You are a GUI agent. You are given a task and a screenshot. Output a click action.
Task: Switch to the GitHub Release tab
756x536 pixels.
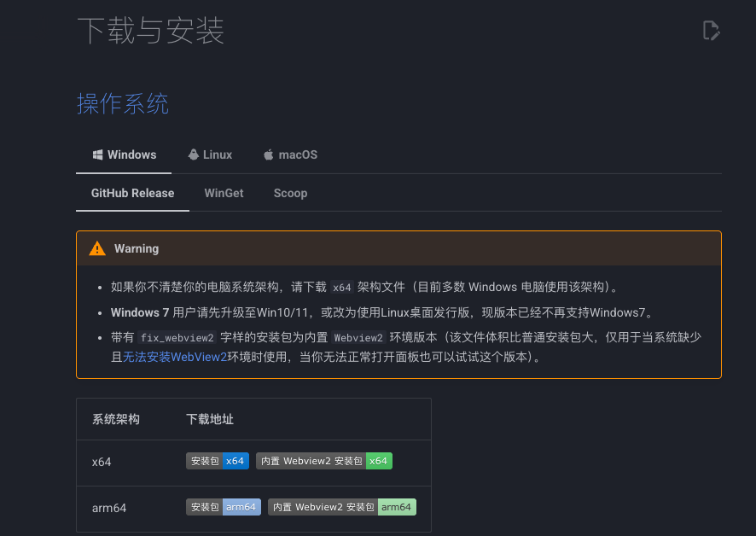tap(132, 194)
